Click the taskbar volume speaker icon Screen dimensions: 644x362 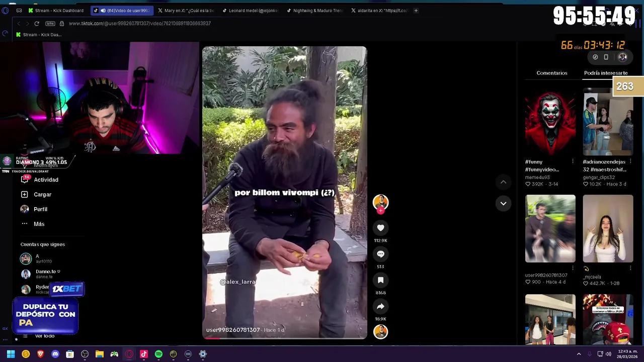(x=608, y=354)
